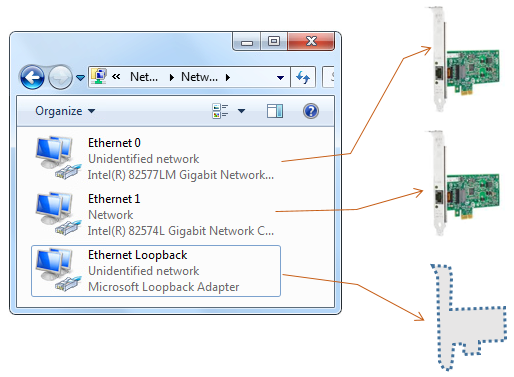The height and width of the screenshot is (377, 514).
Task: Click the Refresh button in address bar
Action: tap(303, 77)
